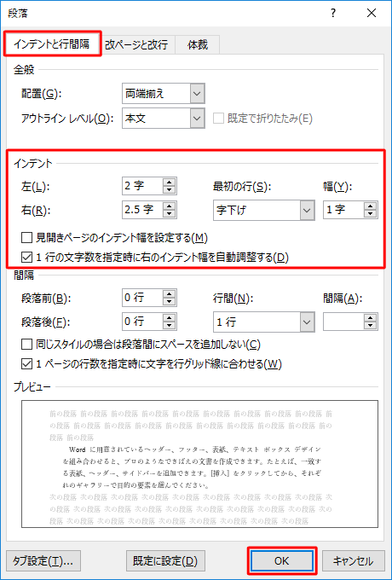Viewport: 392px width, 580px height.
Task: Decrease the 左 indent value with the down arrow
Action: point(170,190)
